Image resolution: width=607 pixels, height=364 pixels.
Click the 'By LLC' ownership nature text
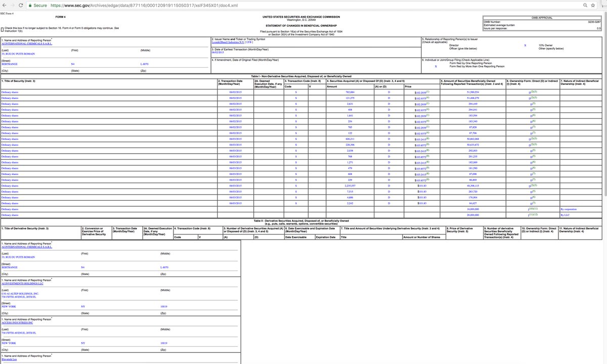(x=565, y=215)
